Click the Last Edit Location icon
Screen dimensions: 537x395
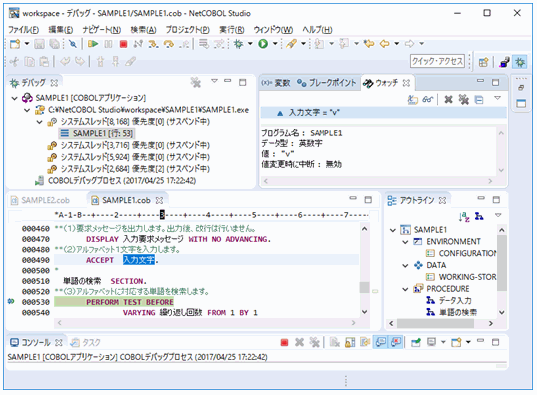tap(369, 44)
